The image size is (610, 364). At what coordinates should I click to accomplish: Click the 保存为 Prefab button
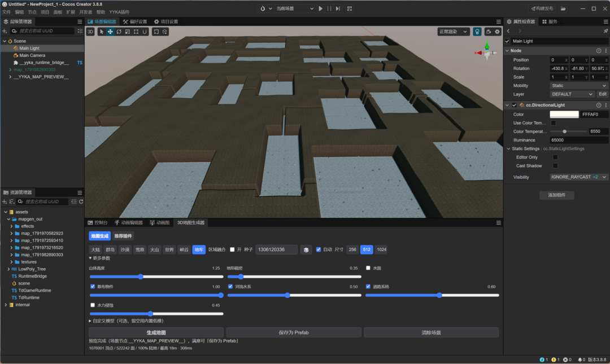point(294,332)
